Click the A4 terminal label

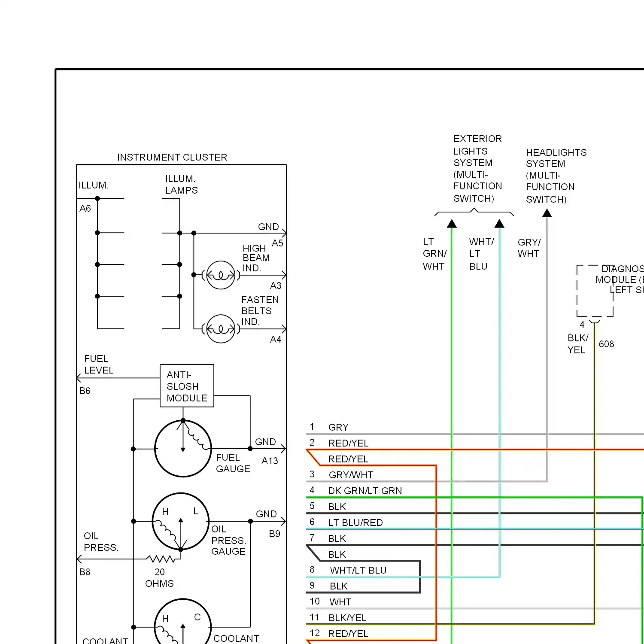[x=276, y=340]
